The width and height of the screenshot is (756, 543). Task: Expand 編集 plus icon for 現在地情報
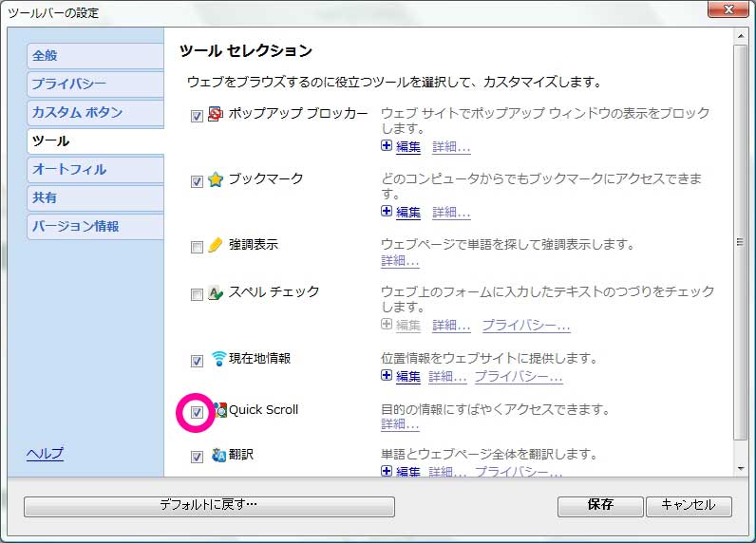[x=387, y=376]
